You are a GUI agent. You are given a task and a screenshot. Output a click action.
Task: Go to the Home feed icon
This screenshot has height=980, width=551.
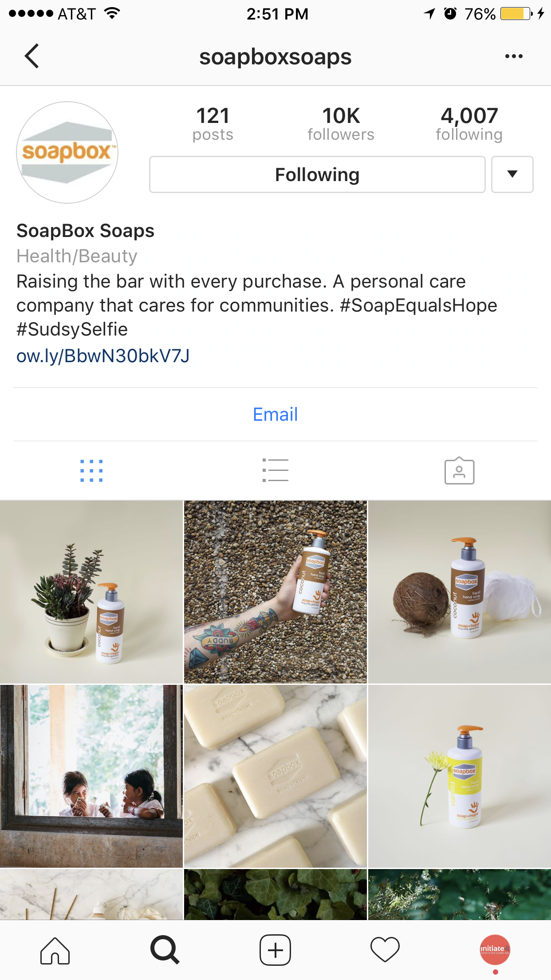coord(55,950)
